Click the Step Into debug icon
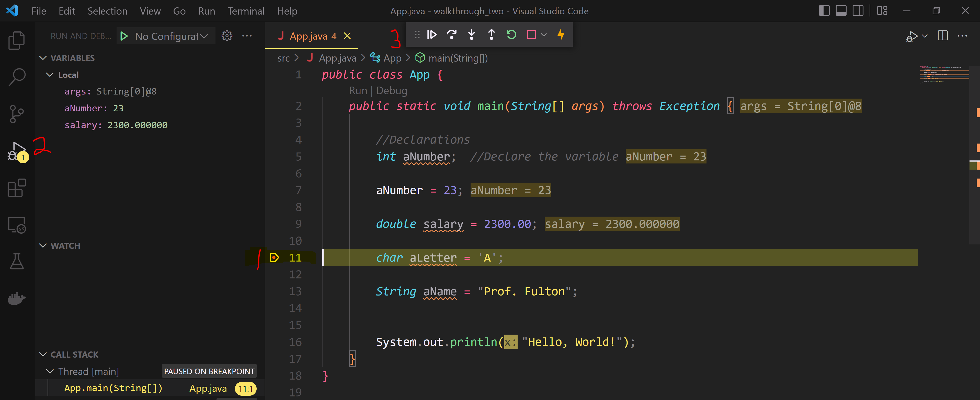 [x=471, y=34]
